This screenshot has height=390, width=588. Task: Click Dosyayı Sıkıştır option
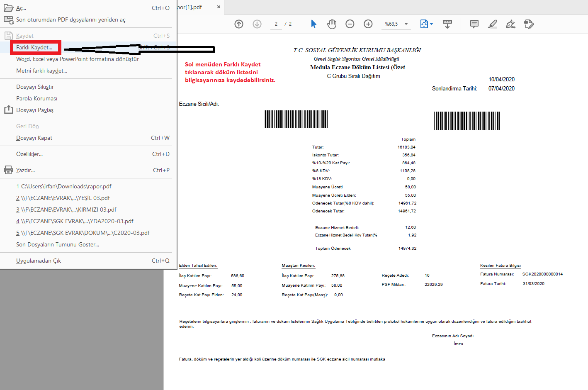(x=35, y=87)
